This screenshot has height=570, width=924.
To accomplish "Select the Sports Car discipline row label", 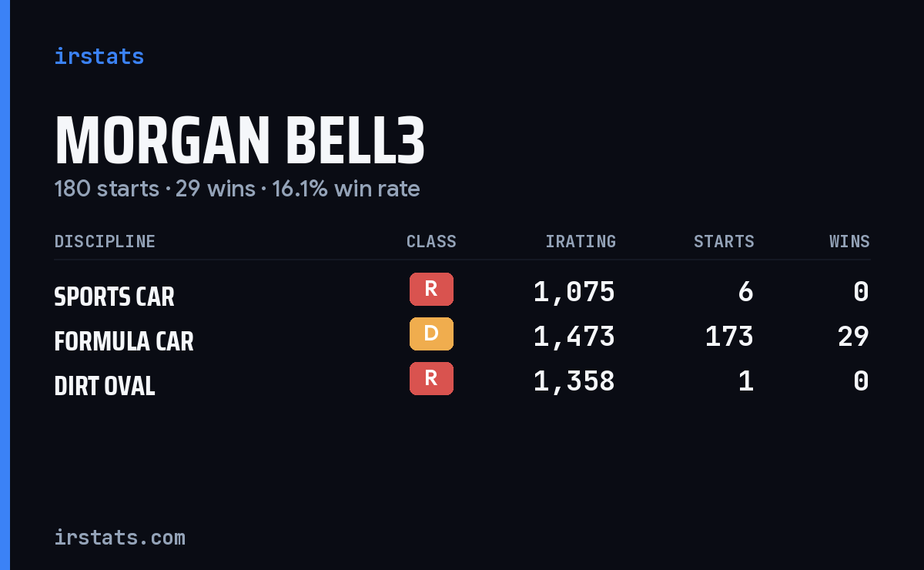I will click(115, 297).
